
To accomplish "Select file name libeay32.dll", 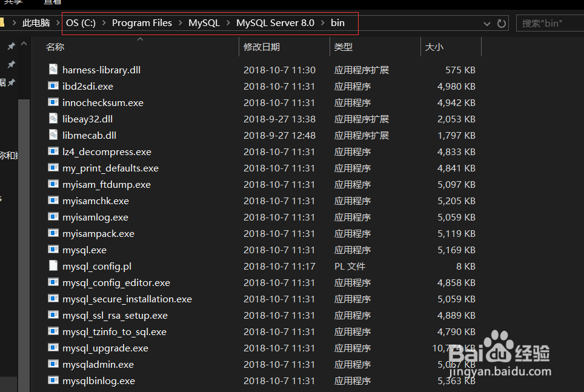I will coord(87,119).
